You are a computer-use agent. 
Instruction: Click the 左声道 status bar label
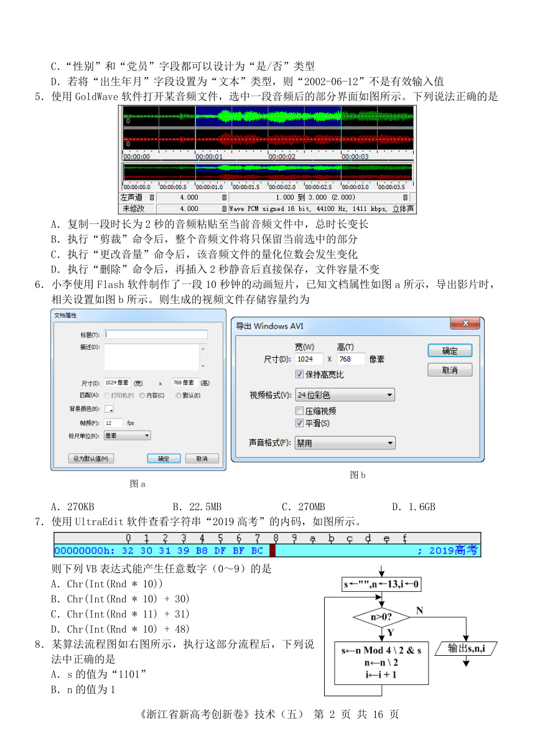131,197
